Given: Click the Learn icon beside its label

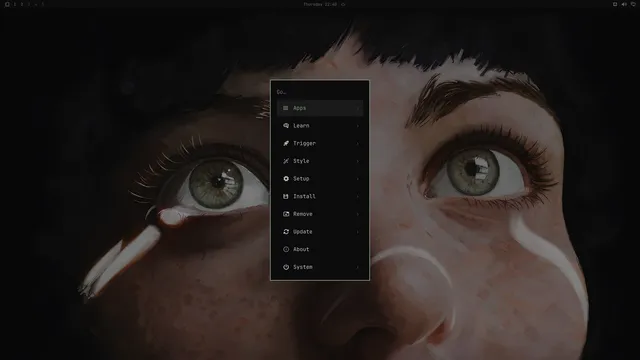Looking at the screenshot, I should click(x=286, y=126).
